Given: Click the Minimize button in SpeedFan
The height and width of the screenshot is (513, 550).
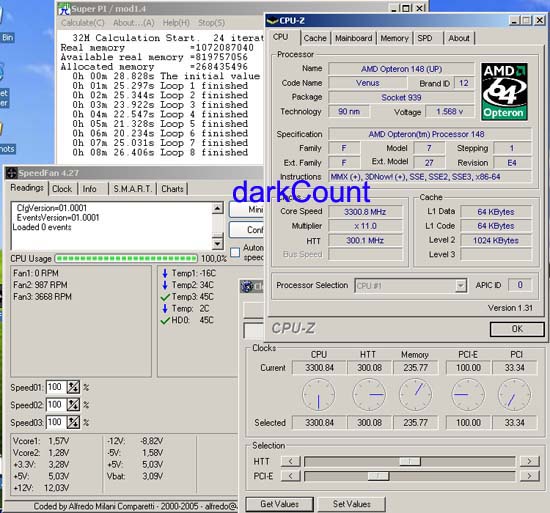Looking at the screenshot, I should pyautogui.click(x=246, y=210).
